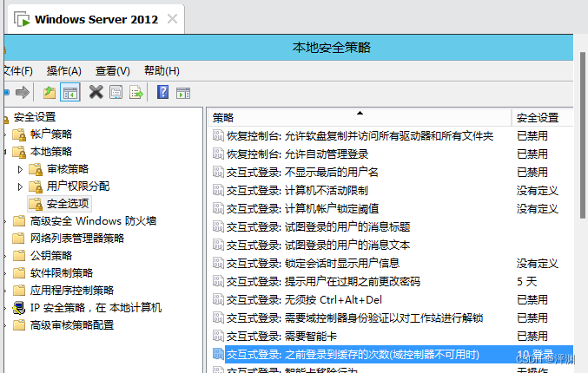Click policy icon of 恢复控制台: 允许自动管理登录
Viewport: 588px width, 373px height.
pos(218,154)
